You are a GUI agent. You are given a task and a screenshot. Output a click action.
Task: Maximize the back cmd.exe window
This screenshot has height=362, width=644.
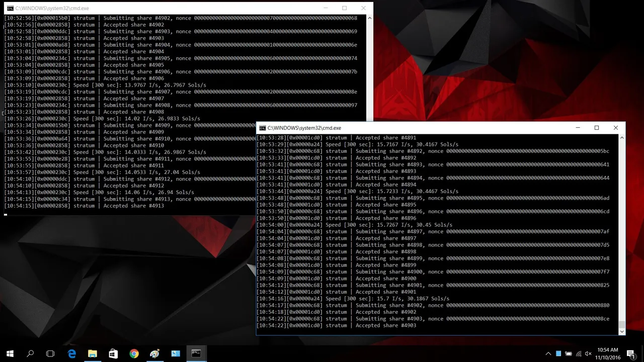point(344,8)
